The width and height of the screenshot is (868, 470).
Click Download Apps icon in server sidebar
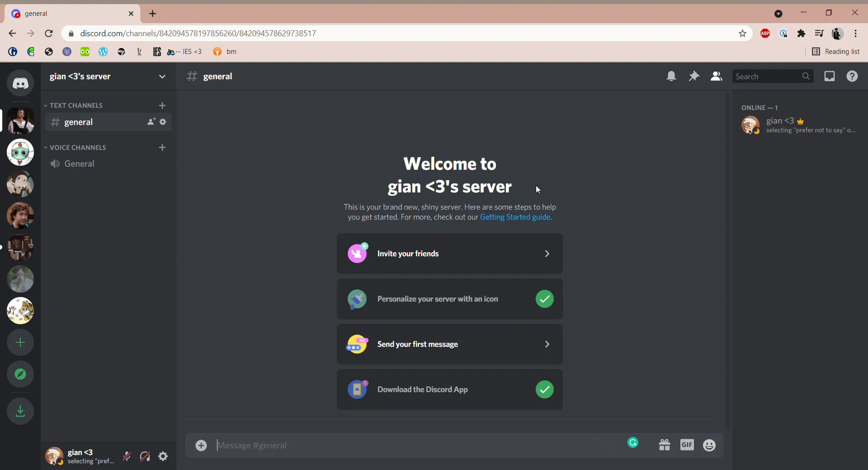coord(20,411)
